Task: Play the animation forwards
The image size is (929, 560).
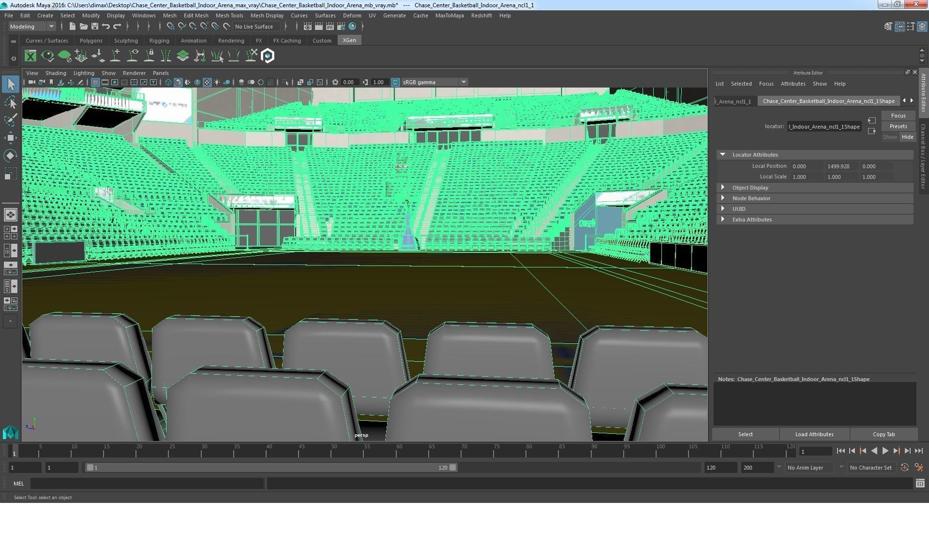Action: pos(885,451)
